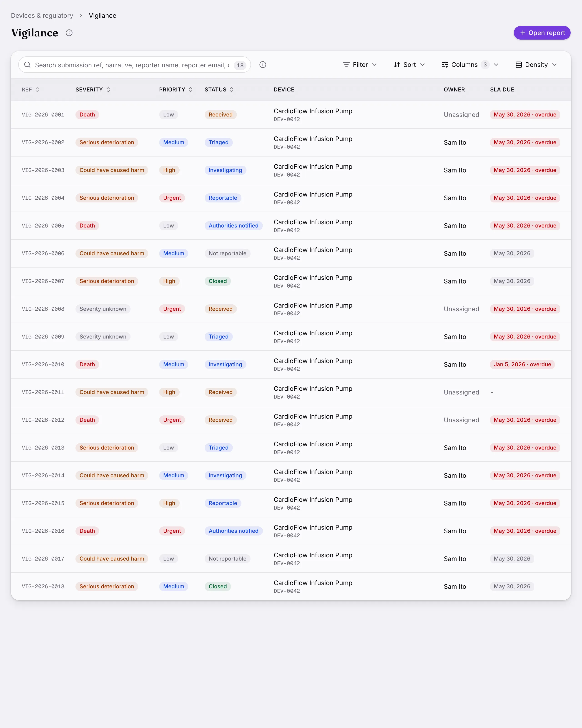
Task: Click Triaged status in row VIG-2026-0013
Action: pos(218,448)
